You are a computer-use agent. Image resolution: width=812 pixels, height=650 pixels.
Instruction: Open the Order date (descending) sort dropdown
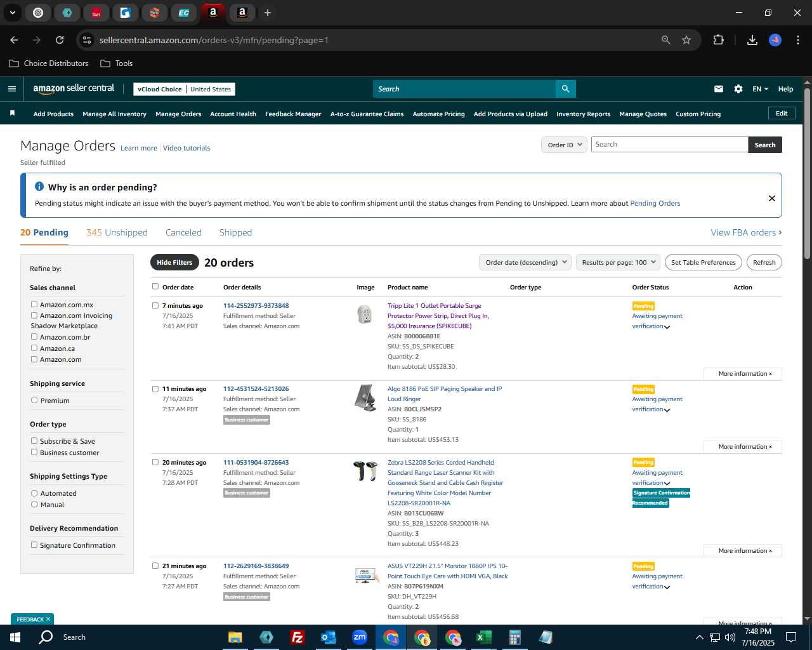[x=526, y=262]
